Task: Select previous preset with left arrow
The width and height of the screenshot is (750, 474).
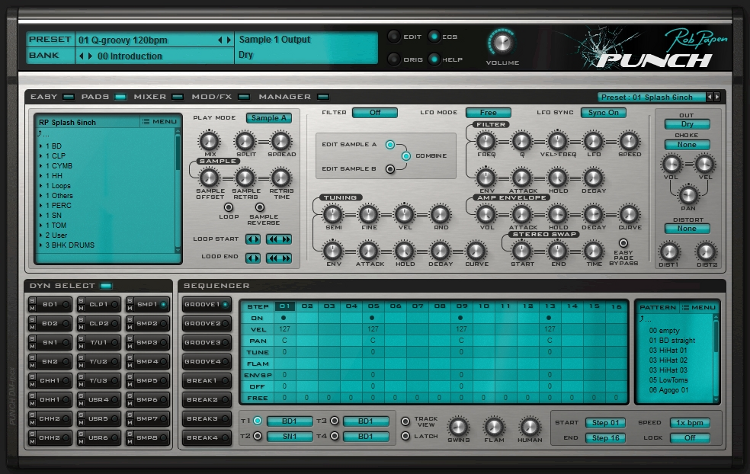Action: (220, 40)
